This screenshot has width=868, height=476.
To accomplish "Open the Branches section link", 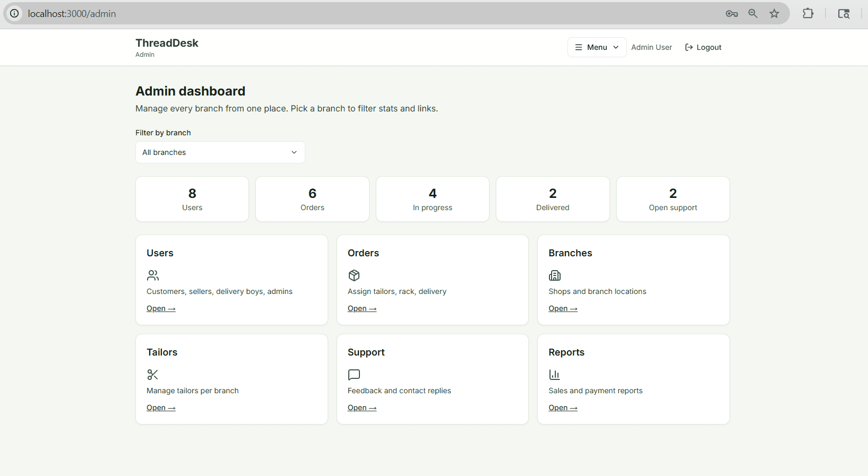I will (563, 308).
